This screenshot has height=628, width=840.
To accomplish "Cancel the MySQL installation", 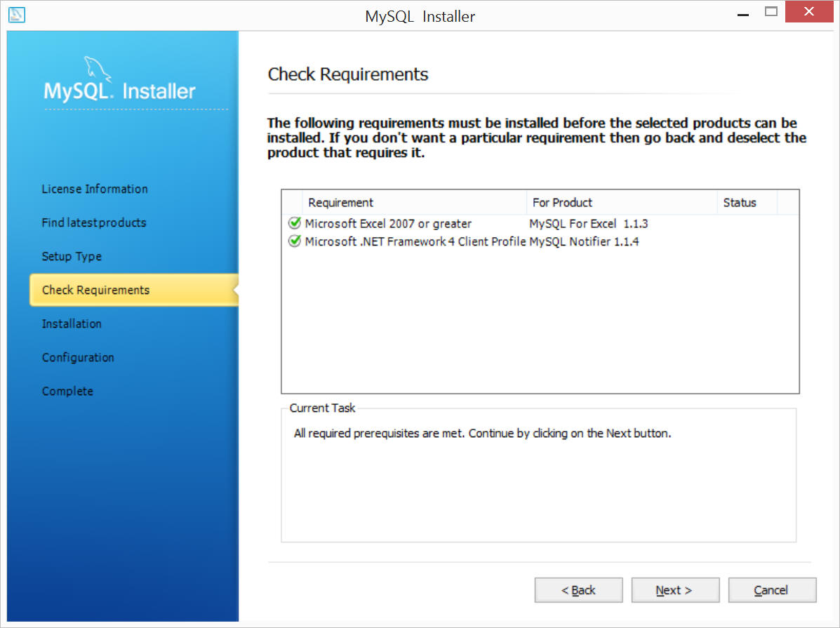I will pyautogui.click(x=772, y=590).
